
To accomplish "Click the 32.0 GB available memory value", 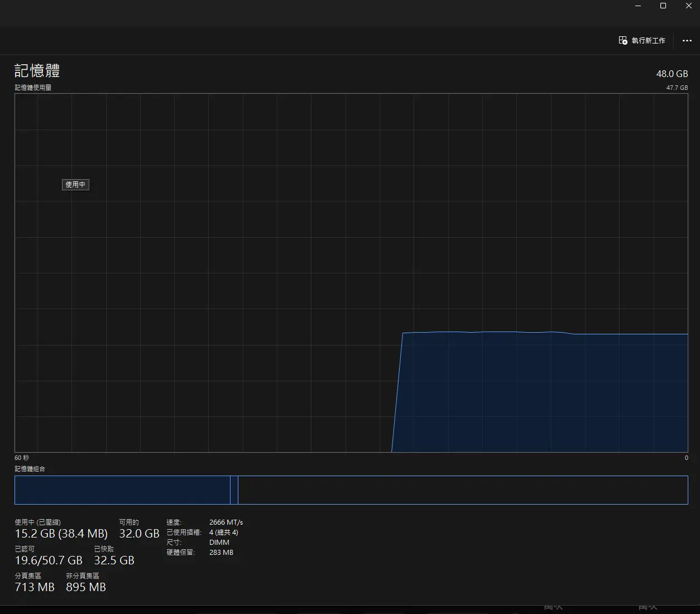I will pyautogui.click(x=139, y=534).
